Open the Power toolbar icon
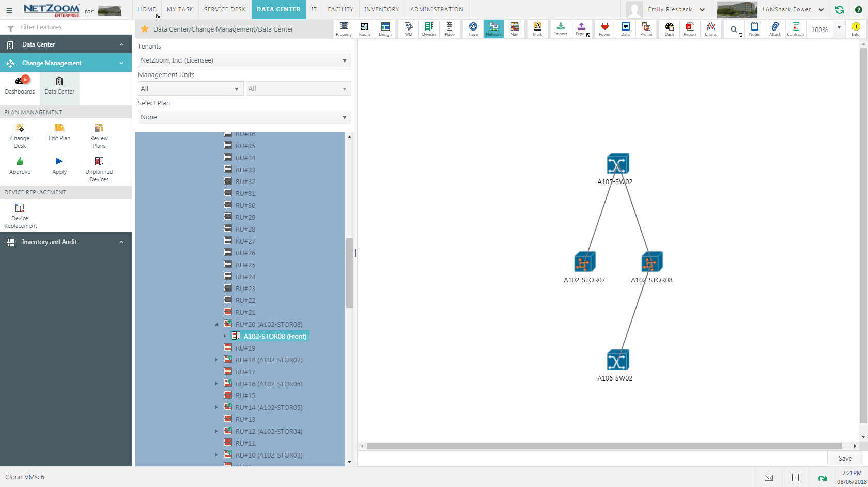The height and width of the screenshot is (487, 868). click(605, 29)
